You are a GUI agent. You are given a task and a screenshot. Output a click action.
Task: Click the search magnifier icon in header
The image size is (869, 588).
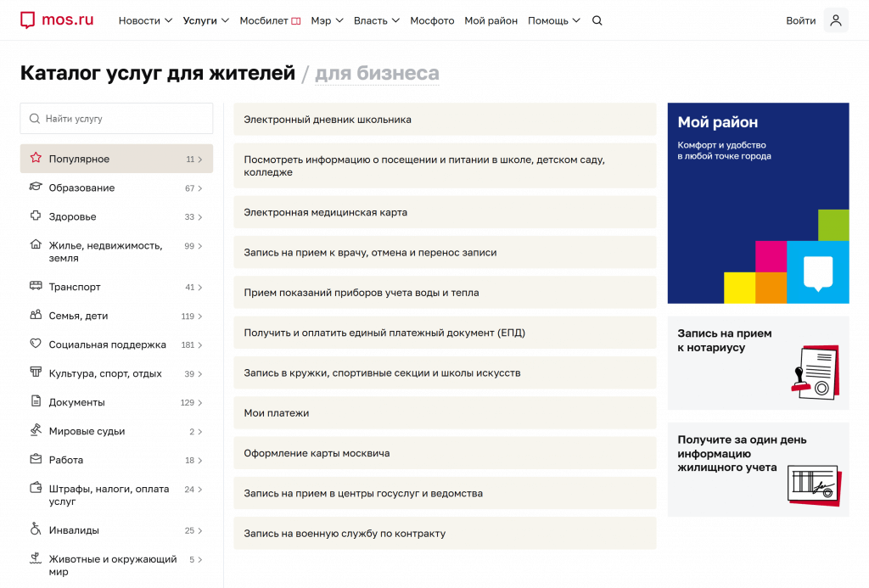(x=597, y=20)
